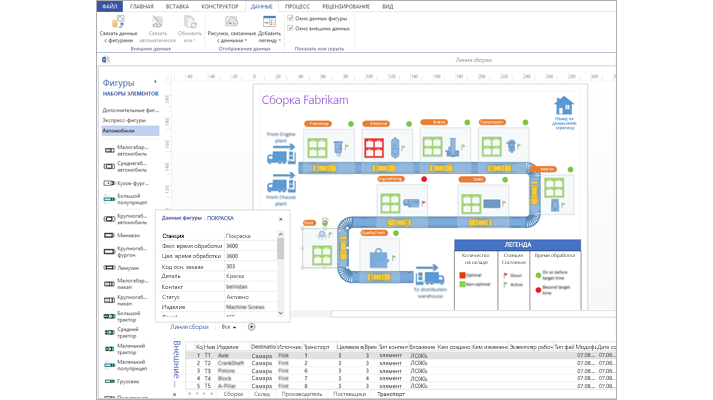Click Связать данные с фигурами icon

point(118,22)
